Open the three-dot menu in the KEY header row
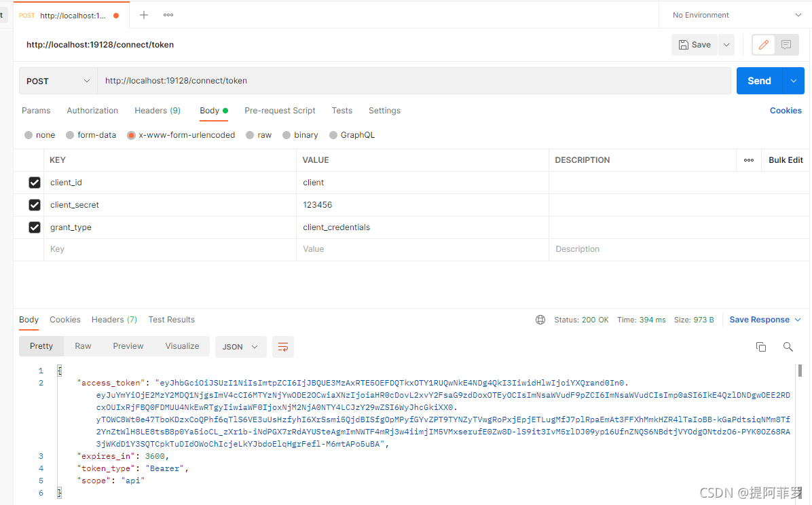The image size is (812, 505). point(749,160)
